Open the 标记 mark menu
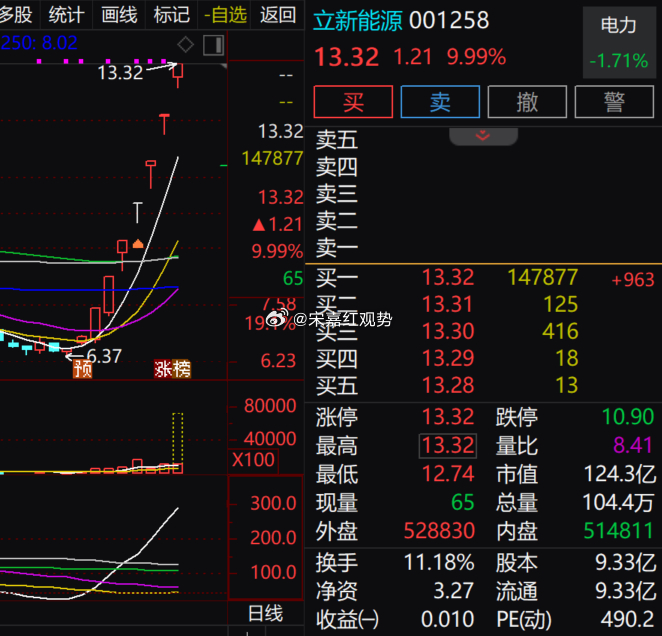Viewport: 662px width, 636px height. click(x=171, y=15)
